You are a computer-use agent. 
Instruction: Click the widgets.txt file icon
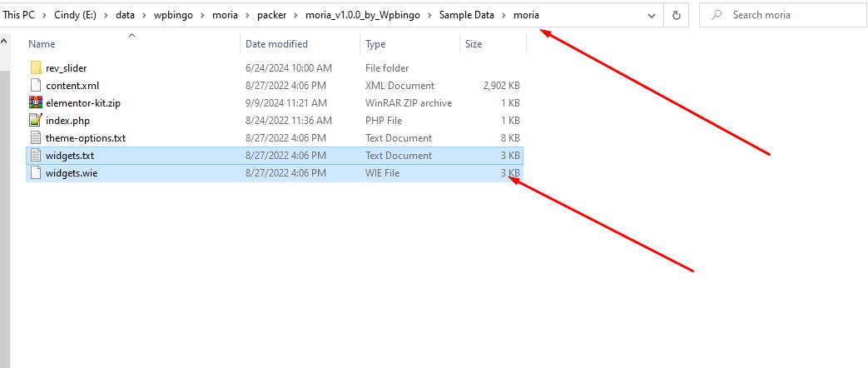[35, 155]
